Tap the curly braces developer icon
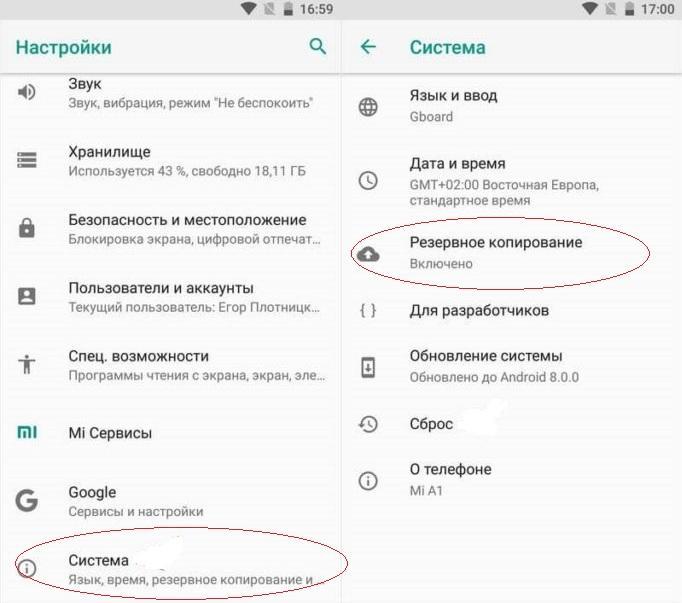 click(x=368, y=310)
